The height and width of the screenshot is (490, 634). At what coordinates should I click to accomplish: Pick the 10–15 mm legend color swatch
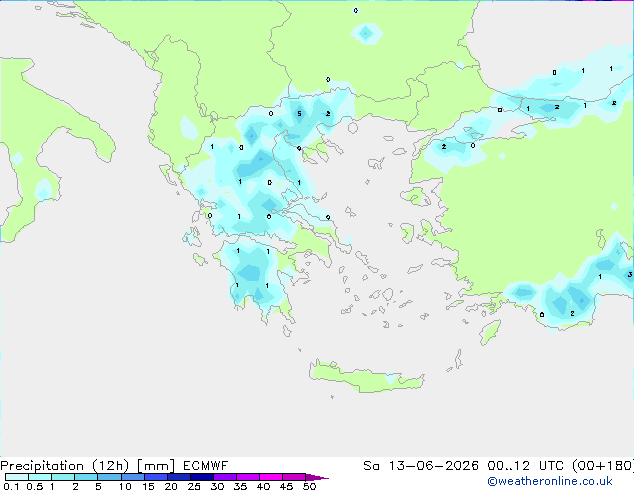132,477
